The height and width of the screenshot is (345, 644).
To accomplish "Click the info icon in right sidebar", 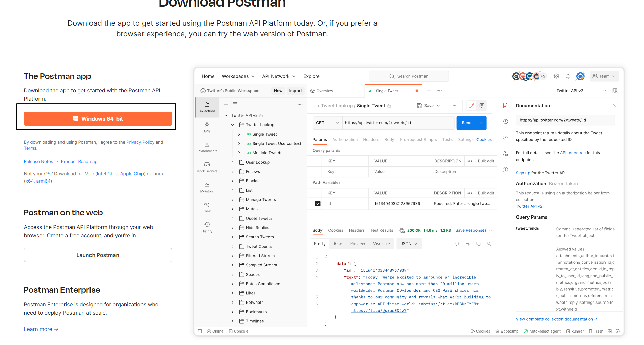I will click(x=505, y=170).
